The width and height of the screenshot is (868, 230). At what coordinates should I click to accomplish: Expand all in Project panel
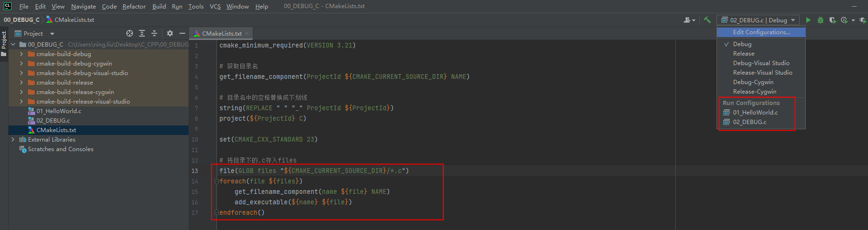[142, 33]
